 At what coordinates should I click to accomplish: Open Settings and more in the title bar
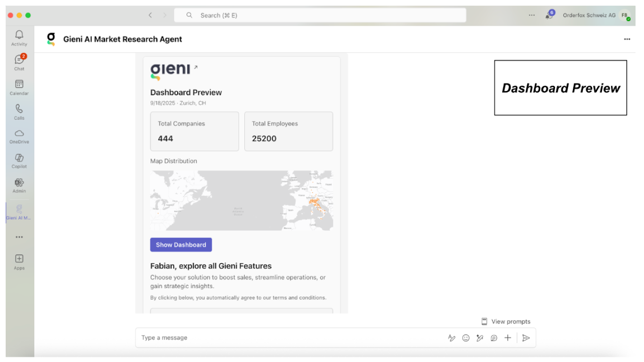pos(532,15)
